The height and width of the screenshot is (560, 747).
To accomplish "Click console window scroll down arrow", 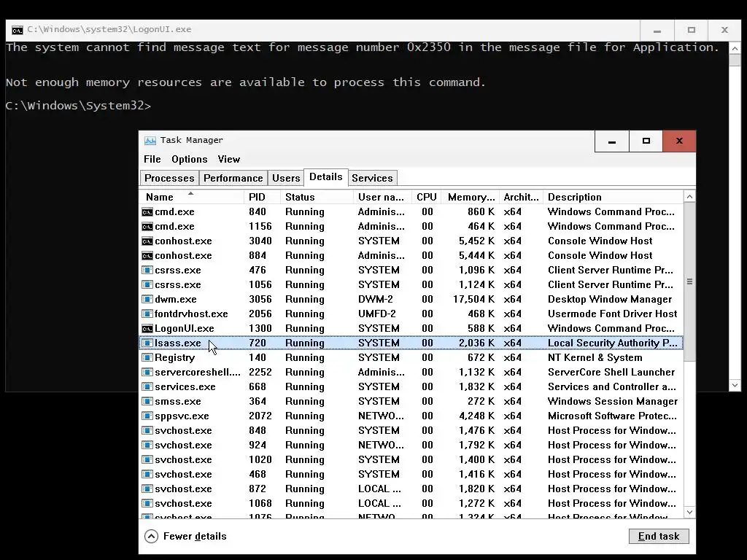I will click(735, 385).
